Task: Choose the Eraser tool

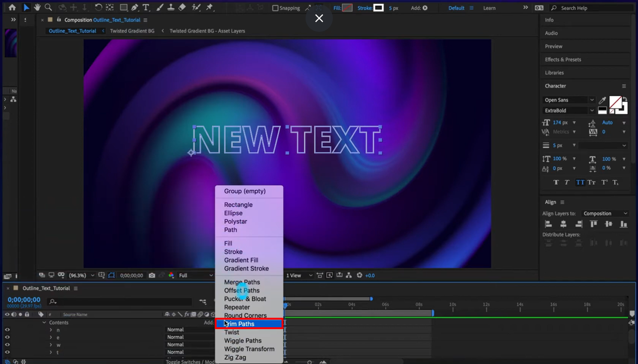Action: (182, 7)
